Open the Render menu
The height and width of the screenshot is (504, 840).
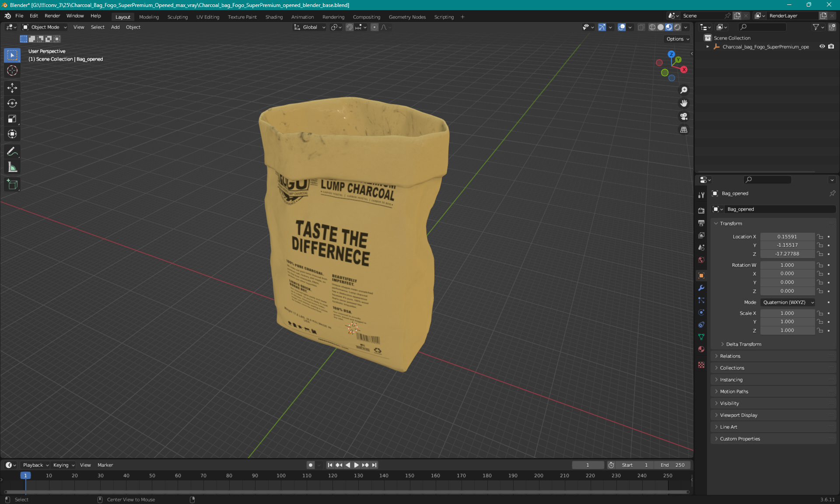tap(52, 16)
